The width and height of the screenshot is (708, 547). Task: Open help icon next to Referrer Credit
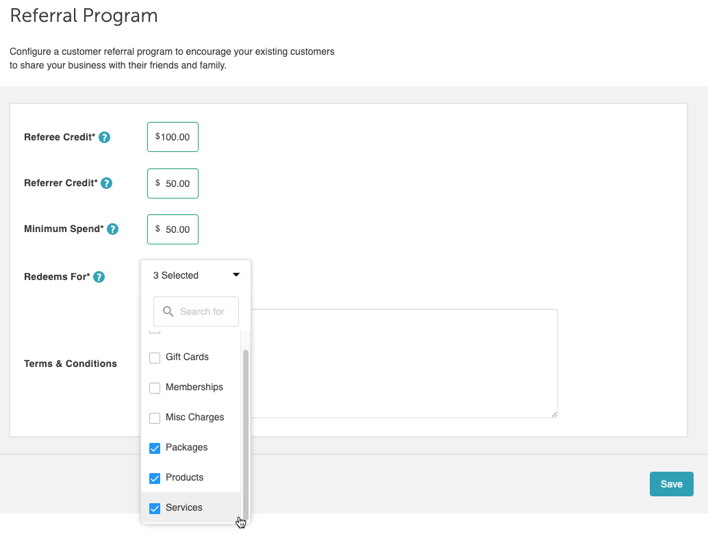[107, 183]
